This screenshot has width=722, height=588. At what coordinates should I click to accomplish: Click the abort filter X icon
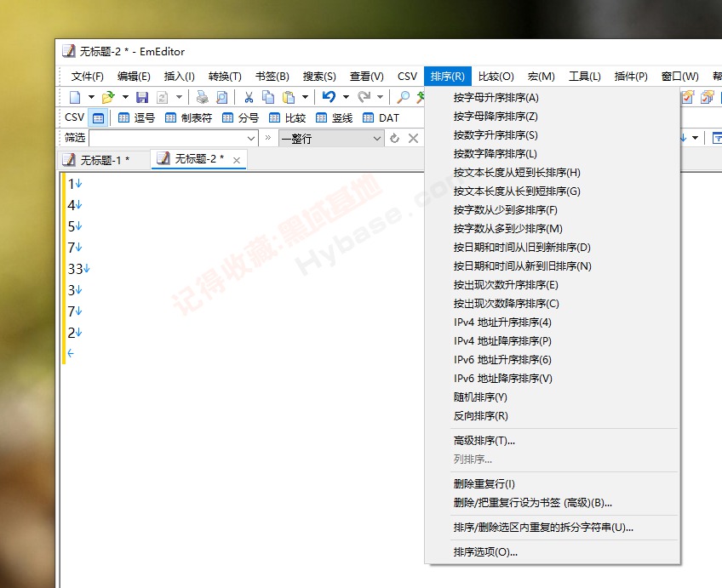[414, 138]
